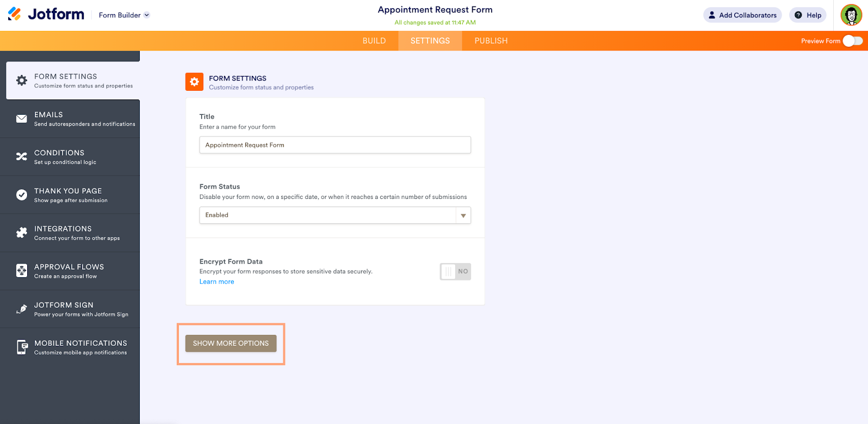Open Jotform Sign section
The height and width of the screenshot is (424, 868).
pos(70,309)
